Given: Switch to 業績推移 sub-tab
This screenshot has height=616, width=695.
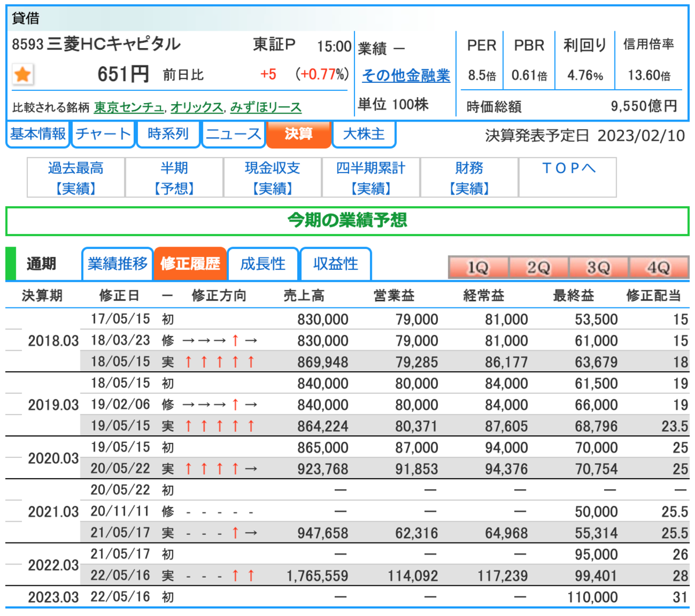Looking at the screenshot, I should tap(118, 264).
